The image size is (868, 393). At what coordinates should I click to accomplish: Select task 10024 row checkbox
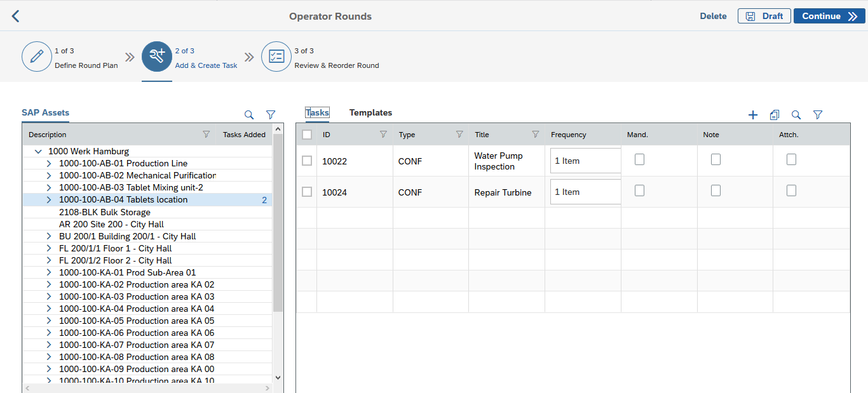[307, 192]
